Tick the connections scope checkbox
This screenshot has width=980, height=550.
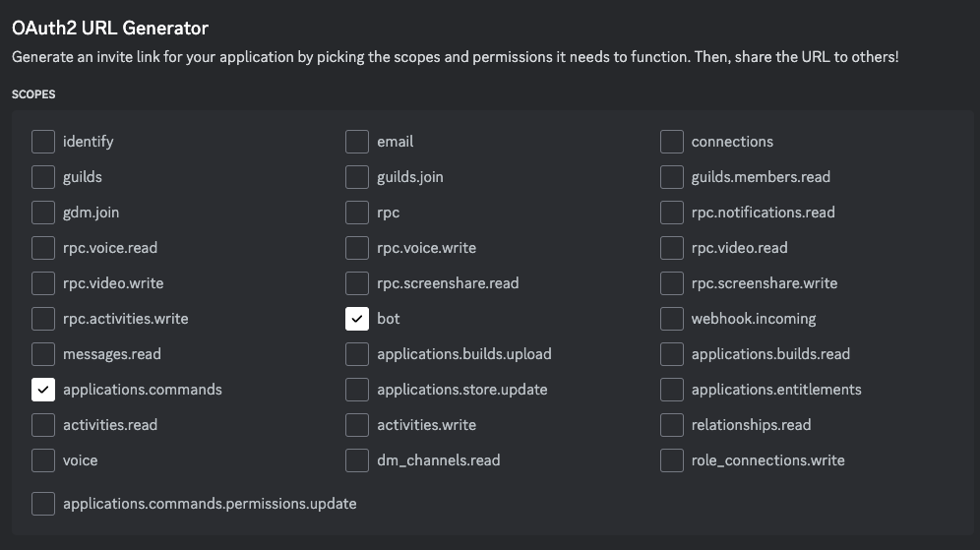[x=672, y=142]
